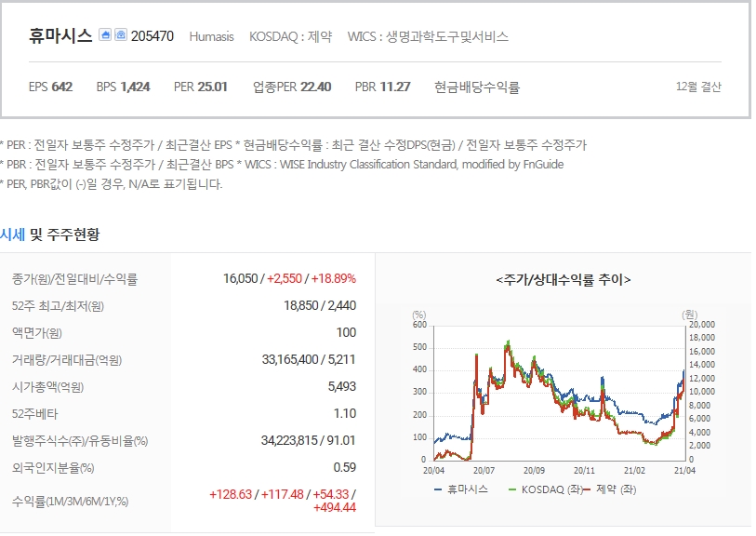756x536 pixels.
Task: Click the 20,000 label on right price axis
Action: (702, 325)
